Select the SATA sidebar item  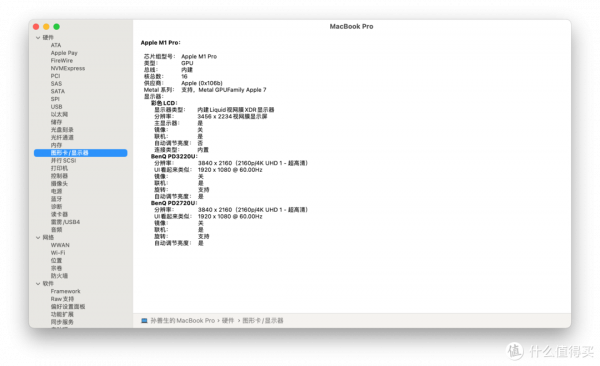point(58,91)
